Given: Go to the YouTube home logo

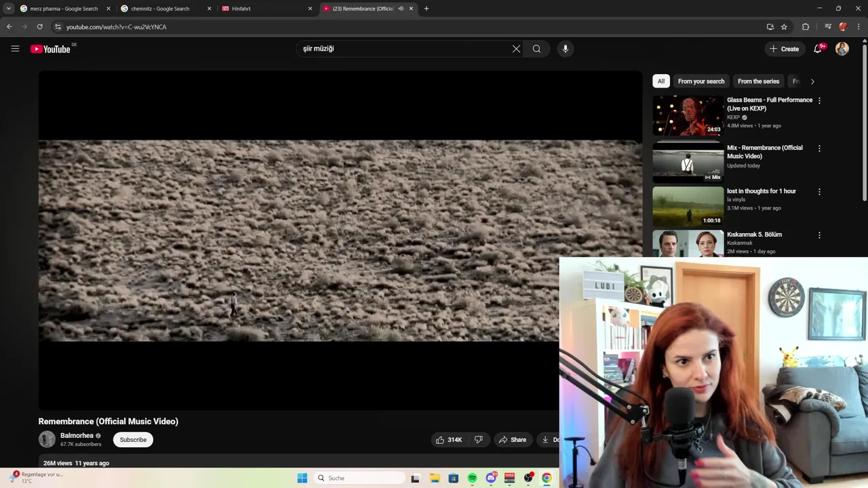Looking at the screenshot, I should pos(51,49).
